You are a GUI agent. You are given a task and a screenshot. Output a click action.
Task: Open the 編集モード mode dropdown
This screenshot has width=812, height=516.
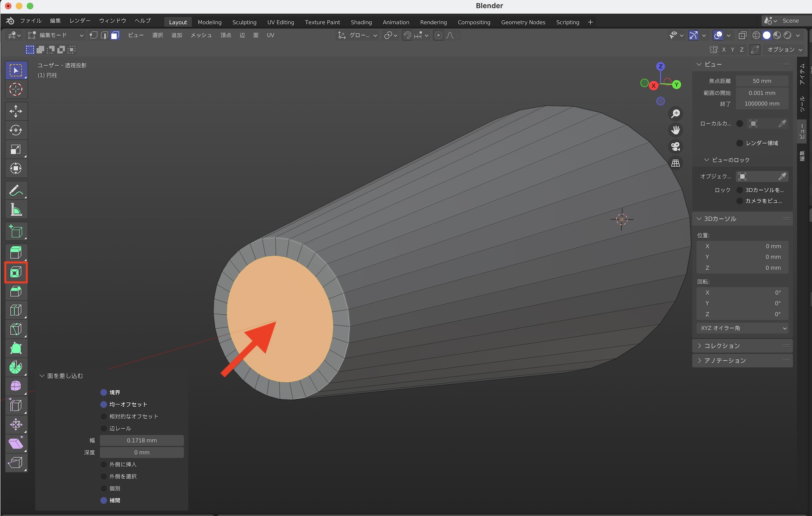pyautogui.click(x=56, y=35)
